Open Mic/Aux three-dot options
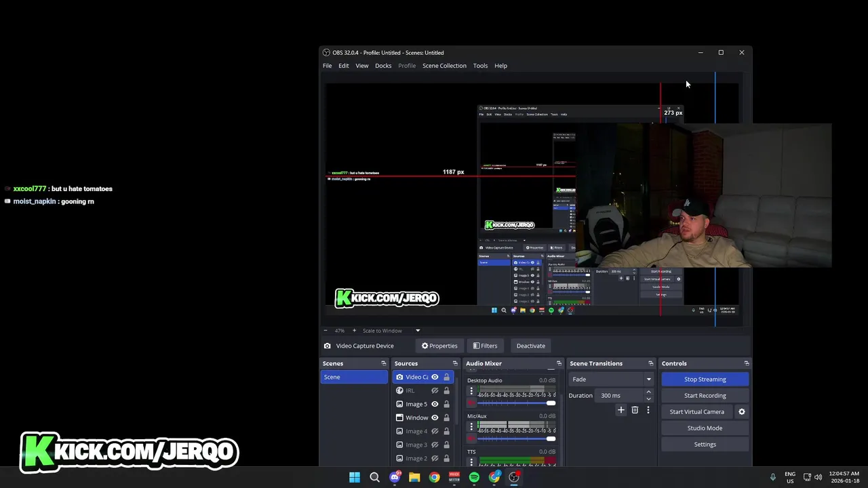This screenshot has height=488, width=868. click(471, 426)
